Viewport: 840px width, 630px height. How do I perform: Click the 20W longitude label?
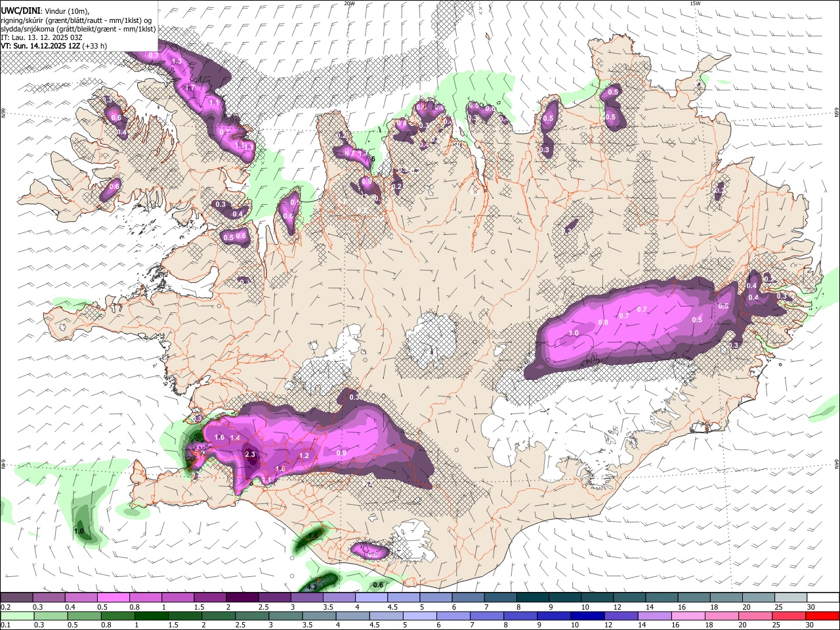pyautogui.click(x=350, y=3)
